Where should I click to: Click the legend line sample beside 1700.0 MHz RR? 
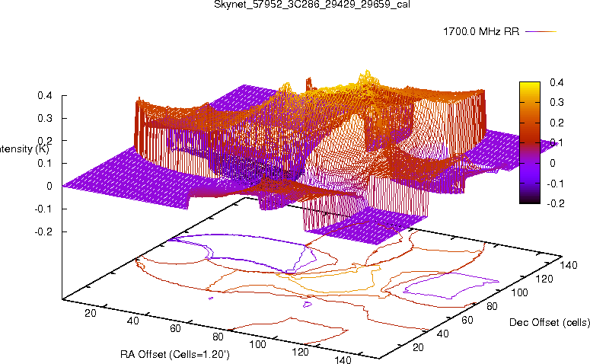541,32
